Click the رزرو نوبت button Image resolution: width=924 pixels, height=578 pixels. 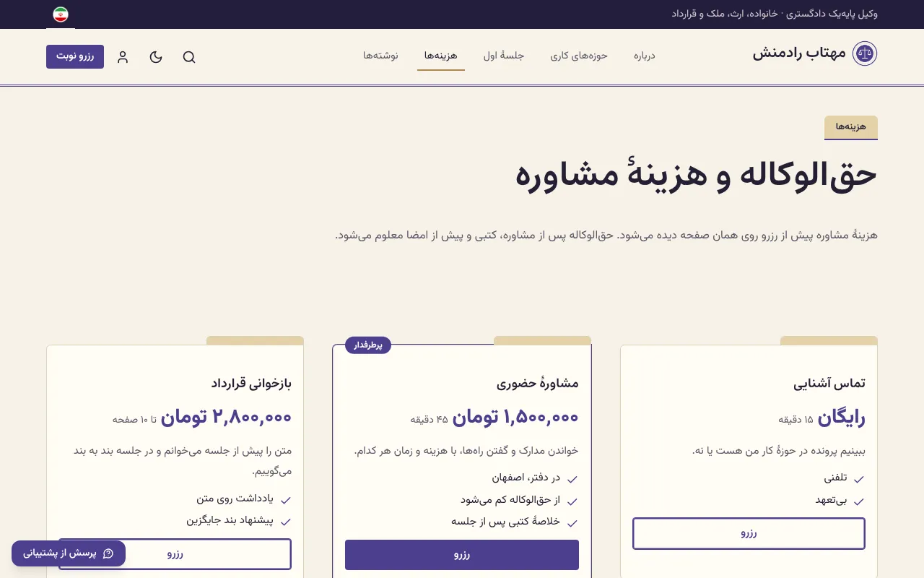pyautogui.click(x=75, y=56)
